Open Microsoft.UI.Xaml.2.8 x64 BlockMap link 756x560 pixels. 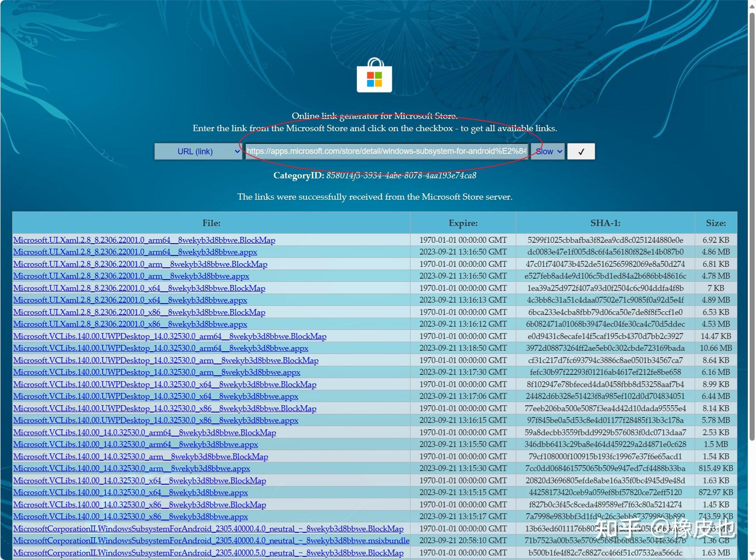pos(139,288)
